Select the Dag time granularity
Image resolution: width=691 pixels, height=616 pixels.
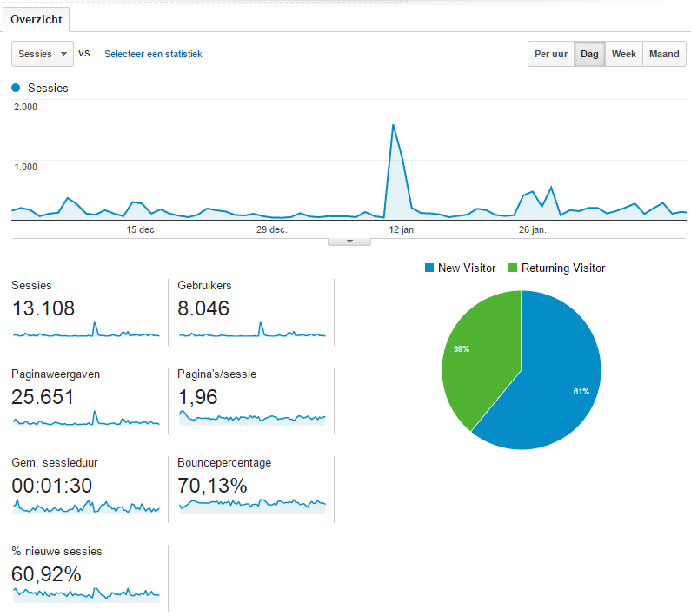[x=589, y=54]
